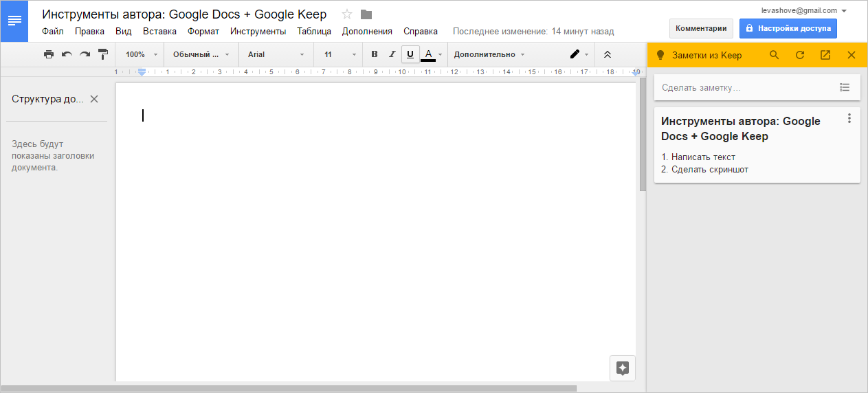Viewport: 868px width, 393px height.
Task: Click the Настройки доступа button
Action: 788,28
